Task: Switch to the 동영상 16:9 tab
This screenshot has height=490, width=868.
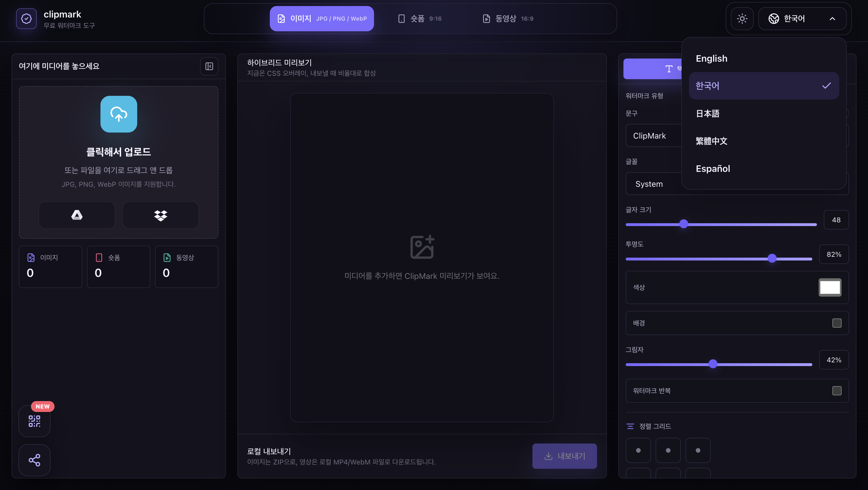Action: 508,19
